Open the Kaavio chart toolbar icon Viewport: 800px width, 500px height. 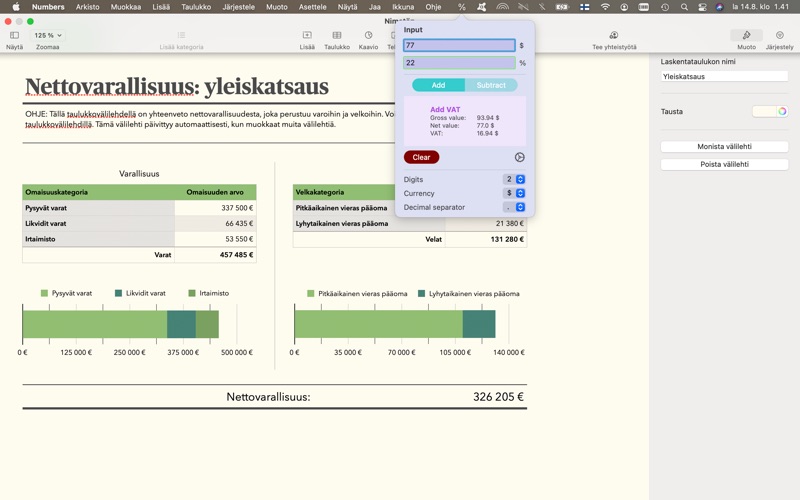(x=368, y=35)
